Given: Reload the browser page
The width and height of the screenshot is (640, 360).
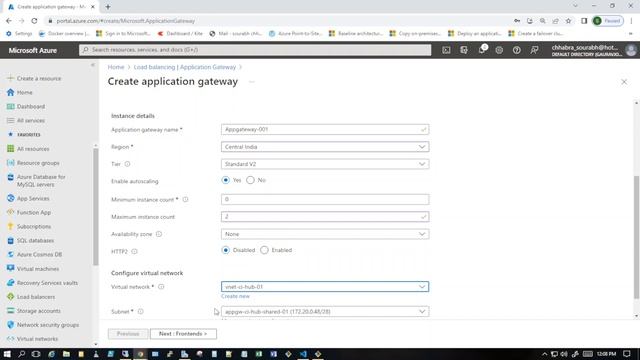Looking at the screenshot, I should click(x=34, y=21).
